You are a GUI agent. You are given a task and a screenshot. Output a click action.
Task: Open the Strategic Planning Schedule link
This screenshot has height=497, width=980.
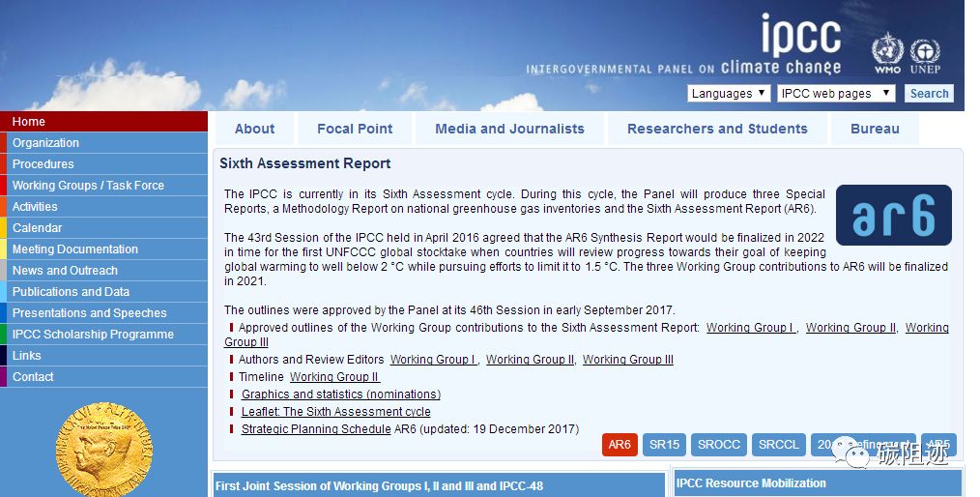316,429
